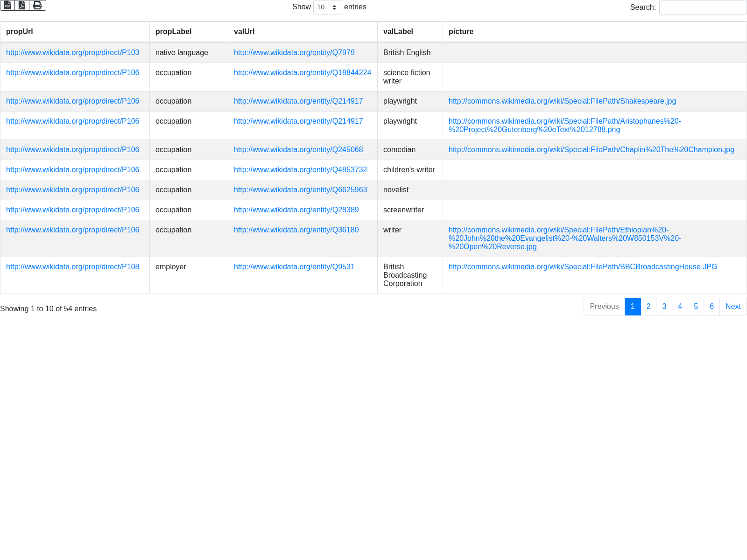Open the Chaplin The Champion picture link

click(591, 150)
